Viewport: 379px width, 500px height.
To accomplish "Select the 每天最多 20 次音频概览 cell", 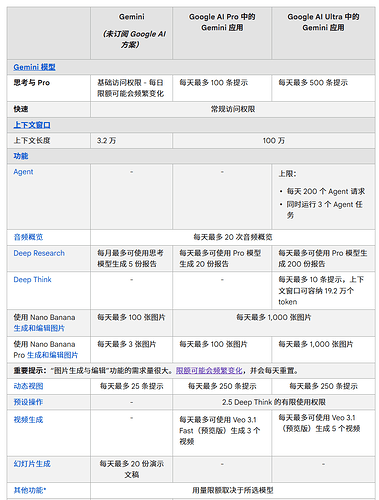I will pyautogui.click(x=233, y=237).
